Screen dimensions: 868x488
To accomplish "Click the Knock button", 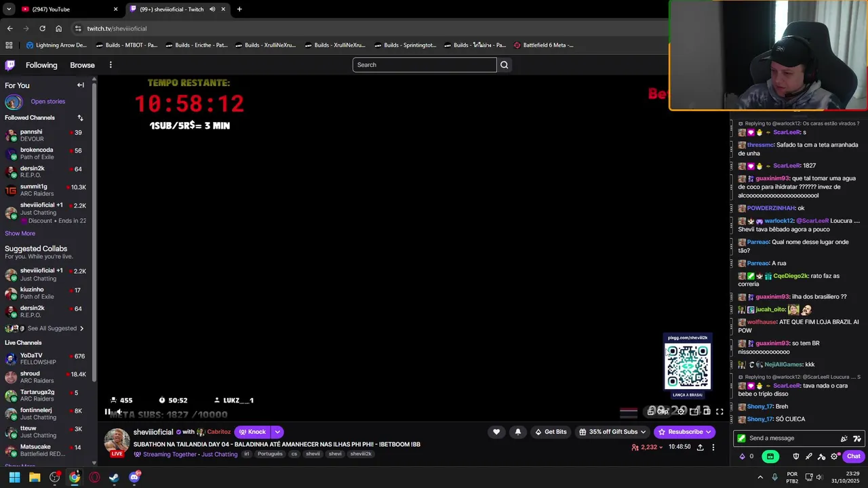I will coord(252,432).
